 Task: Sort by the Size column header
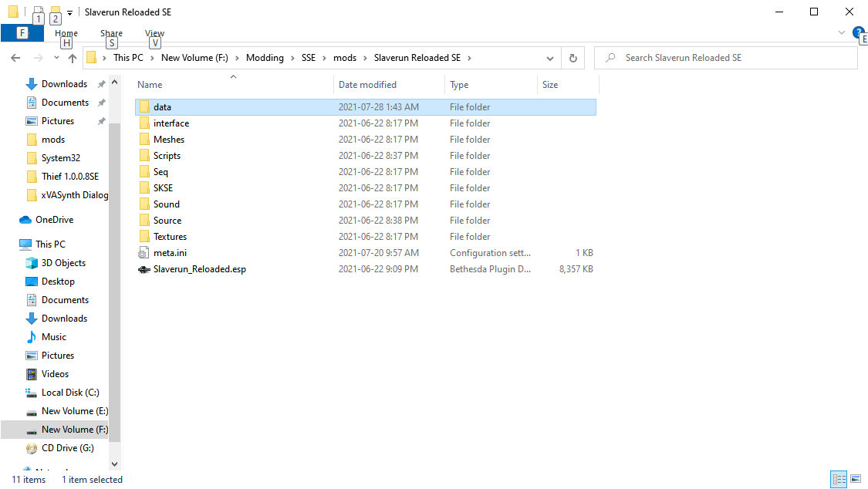[x=568, y=85]
